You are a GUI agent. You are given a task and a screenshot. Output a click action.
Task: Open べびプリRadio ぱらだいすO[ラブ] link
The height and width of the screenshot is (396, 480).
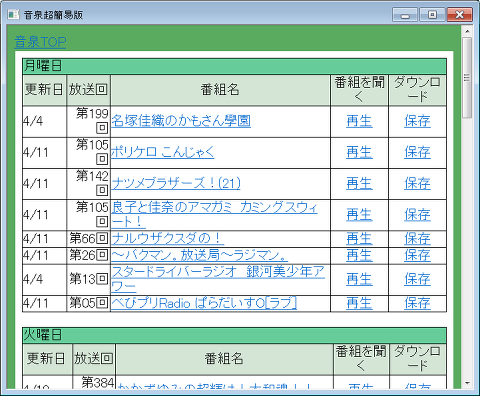pos(204,303)
